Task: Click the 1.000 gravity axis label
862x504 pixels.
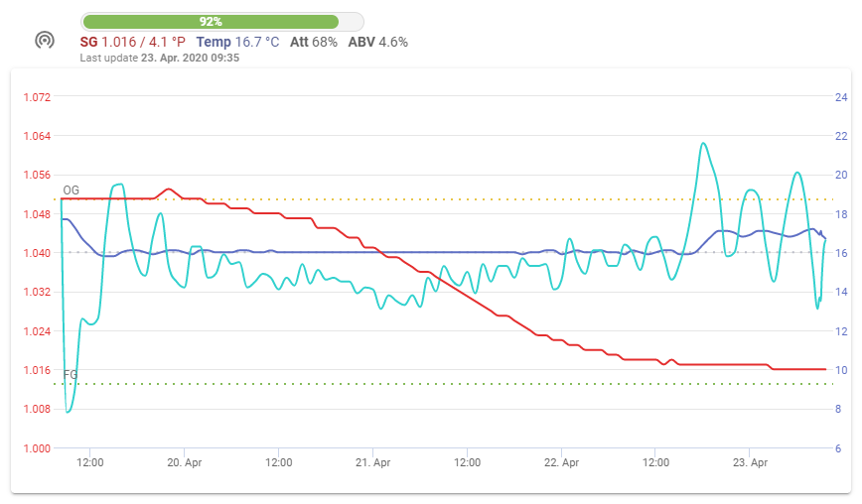Action: 36,448
